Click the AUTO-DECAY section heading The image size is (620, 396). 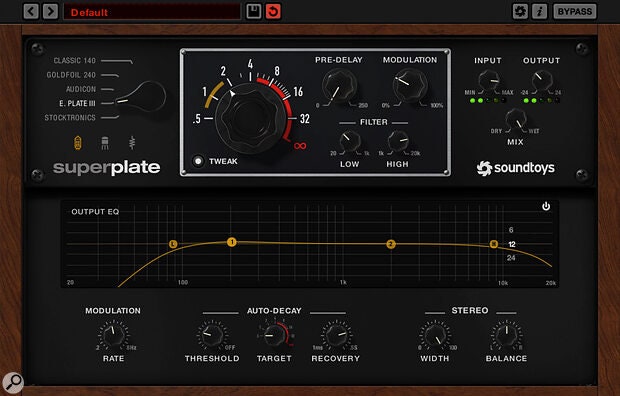coord(274,311)
